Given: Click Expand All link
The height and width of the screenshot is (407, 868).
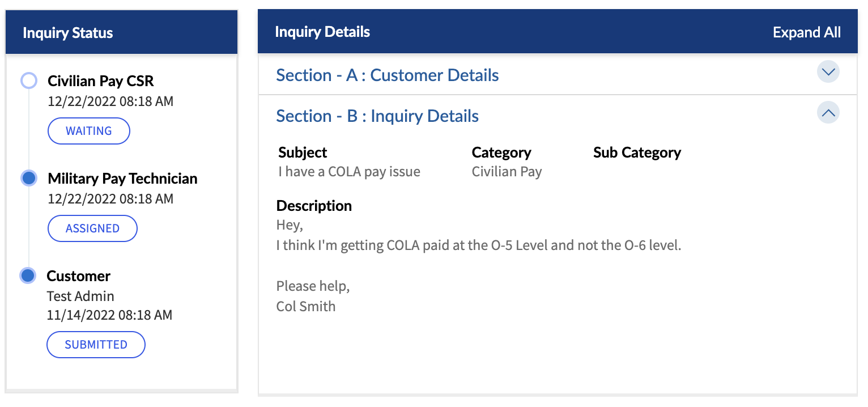Looking at the screenshot, I should tap(806, 32).
